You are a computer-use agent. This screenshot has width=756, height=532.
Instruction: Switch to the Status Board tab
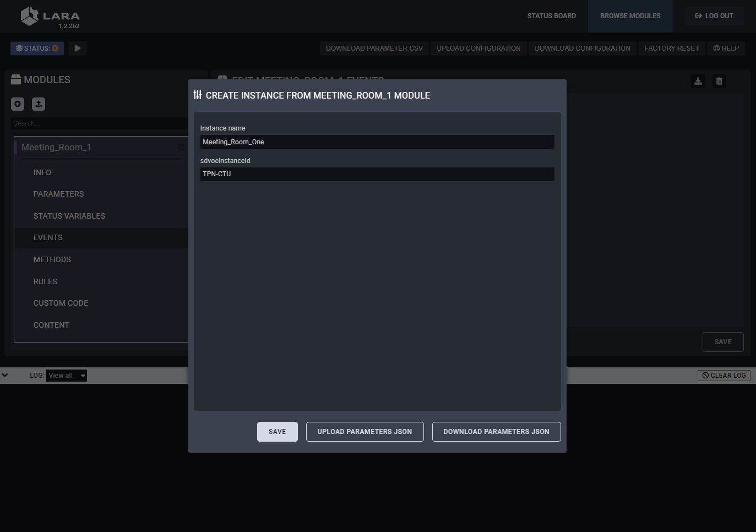tap(551, 16)
